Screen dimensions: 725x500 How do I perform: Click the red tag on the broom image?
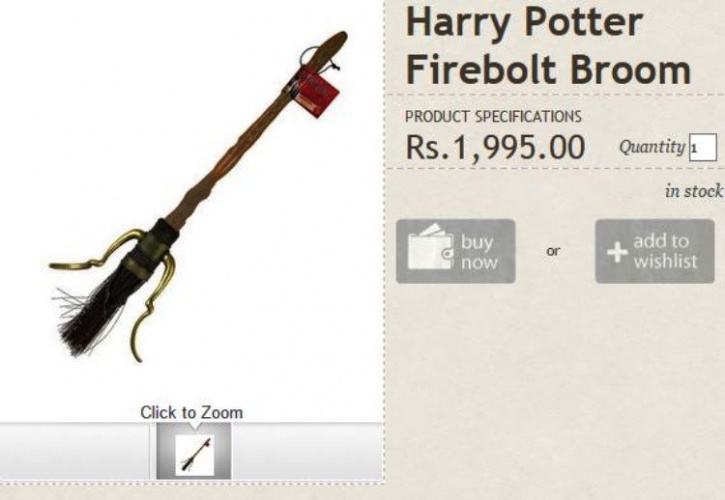[x=319, y=93]
